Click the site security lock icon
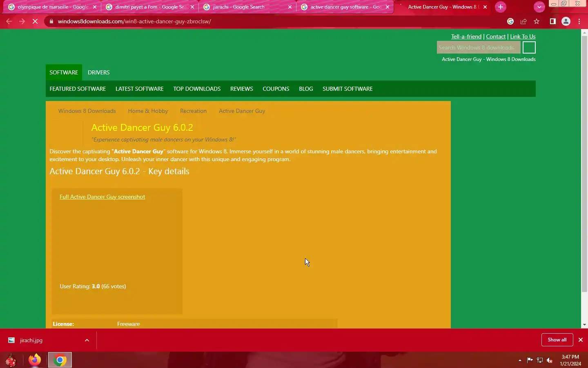Image resolution: width=588 pixels, height=368 pixels. pyautogui.click(x=51, y=21)
